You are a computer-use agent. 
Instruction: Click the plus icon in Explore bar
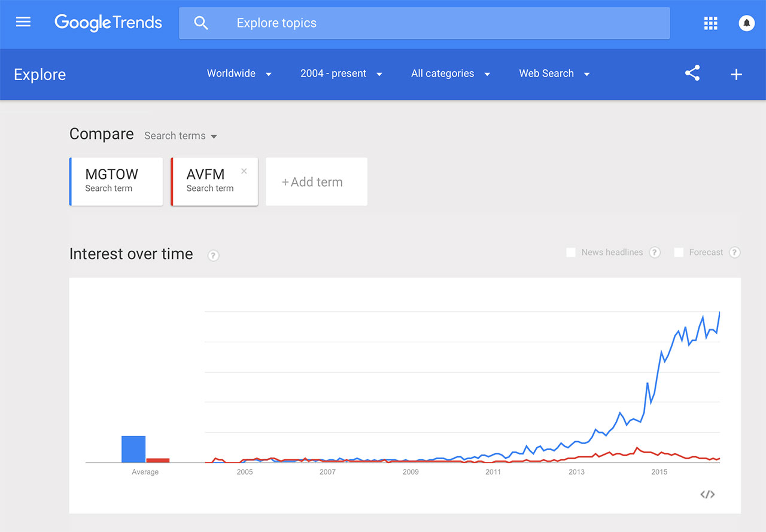pyautogui.click(x=736, y=74)
